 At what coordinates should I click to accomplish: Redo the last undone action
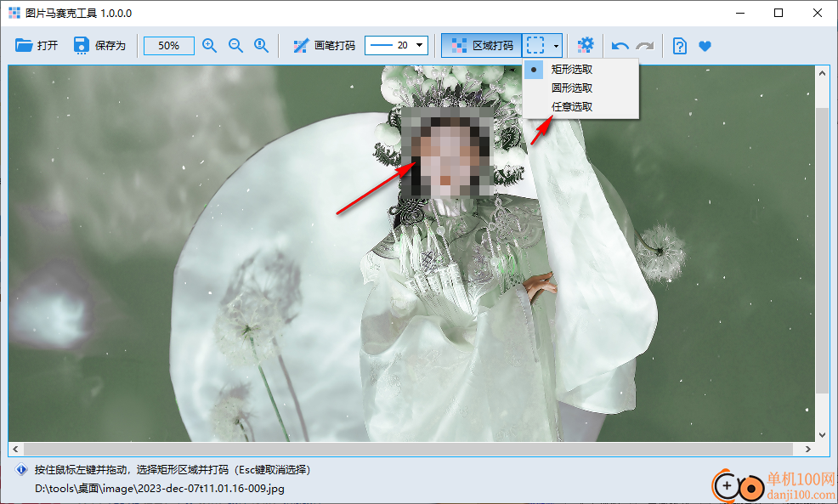point(645,46)
